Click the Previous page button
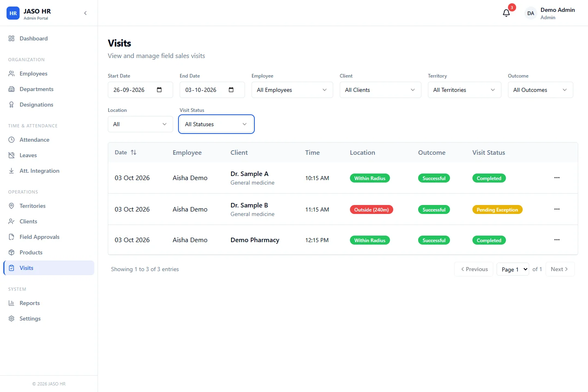The height and width of the screenshot is (392, 588). pyautogui.click(x=474, y=269)
